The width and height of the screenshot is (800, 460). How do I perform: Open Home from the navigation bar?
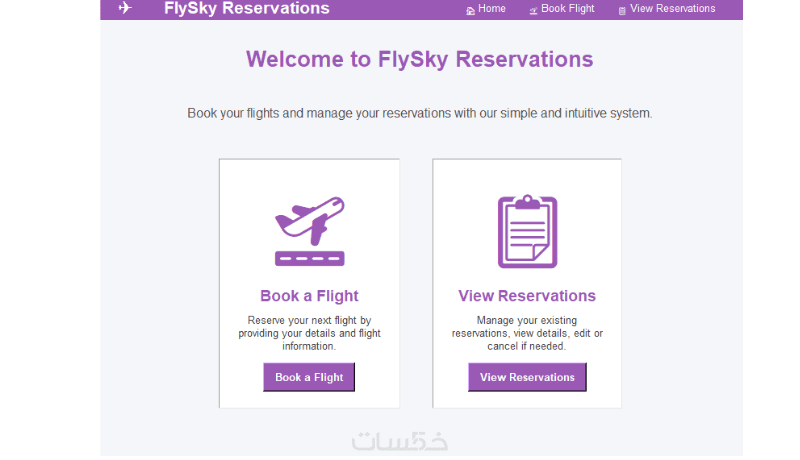[492, 8]
